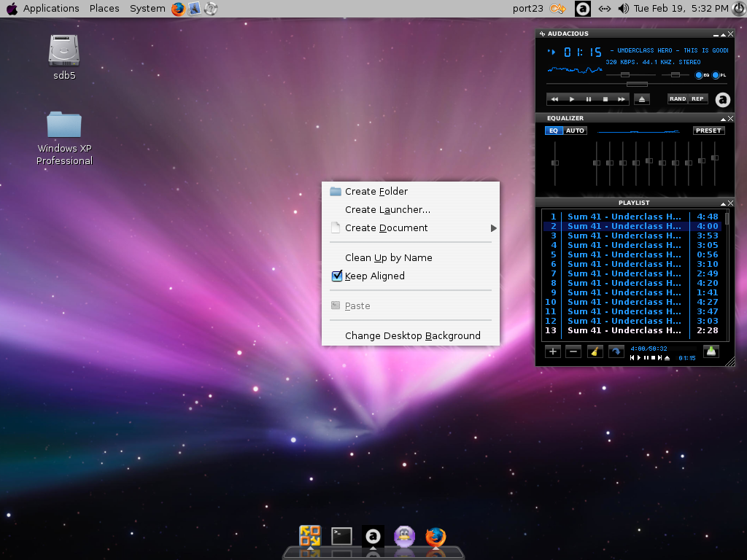Toggle the Keep Aligned checkbox
Image resolution: width=747 pixels, height=560 pixels.
[337, 276]
